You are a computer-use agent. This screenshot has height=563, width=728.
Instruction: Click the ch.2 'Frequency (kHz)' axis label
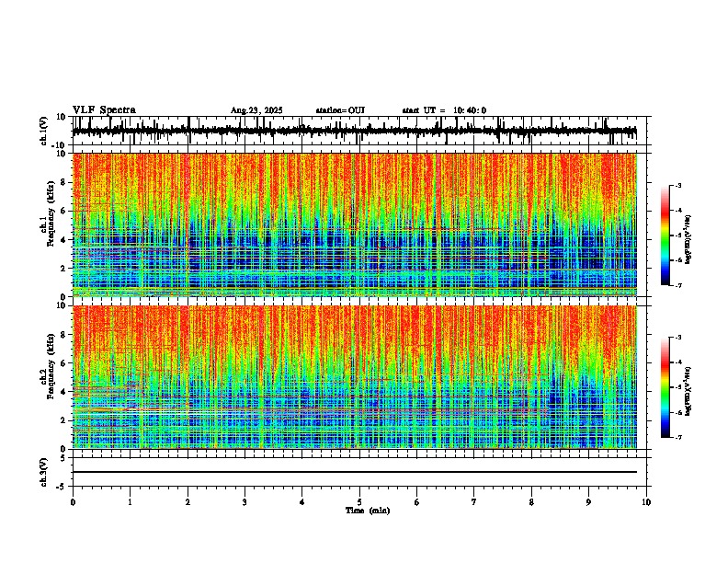(51, 366)
